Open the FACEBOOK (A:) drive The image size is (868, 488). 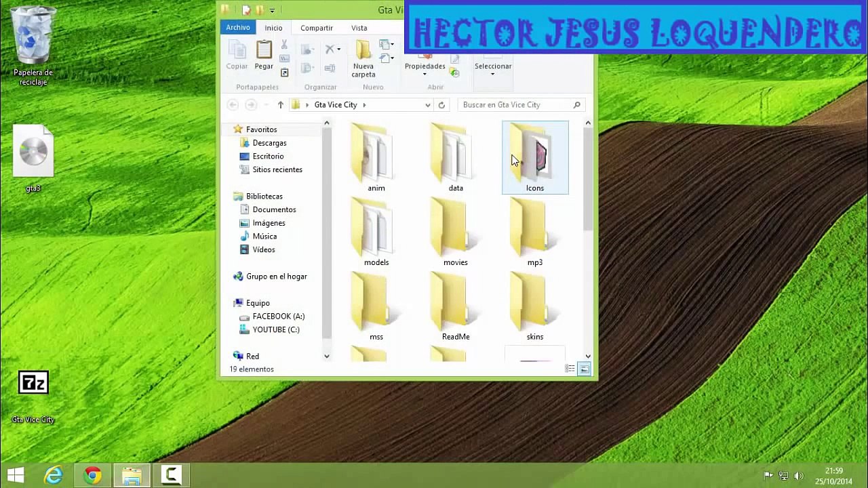point(278,317)
